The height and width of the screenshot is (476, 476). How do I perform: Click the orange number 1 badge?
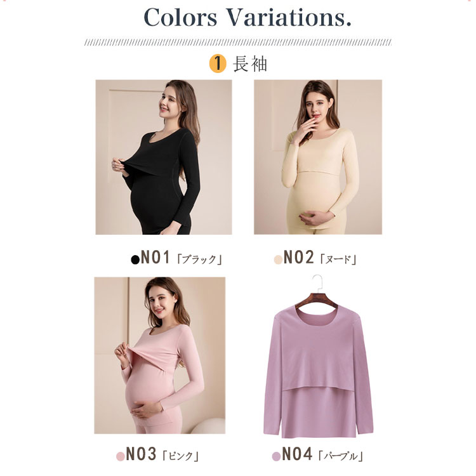coord(218,64)
